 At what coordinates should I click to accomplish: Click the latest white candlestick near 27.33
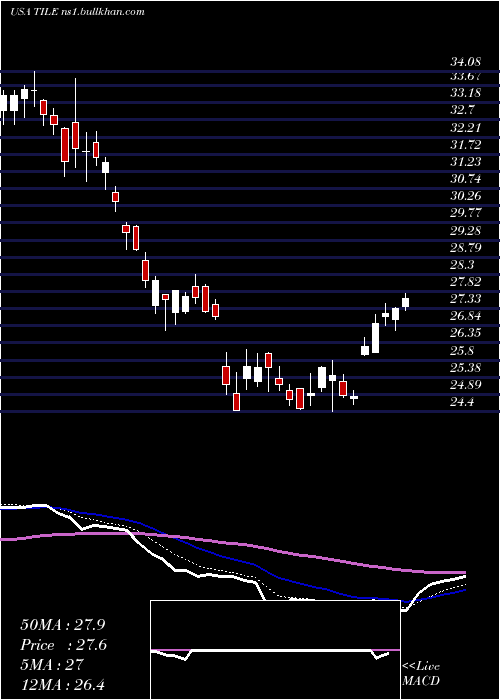(x=405, y=302)
